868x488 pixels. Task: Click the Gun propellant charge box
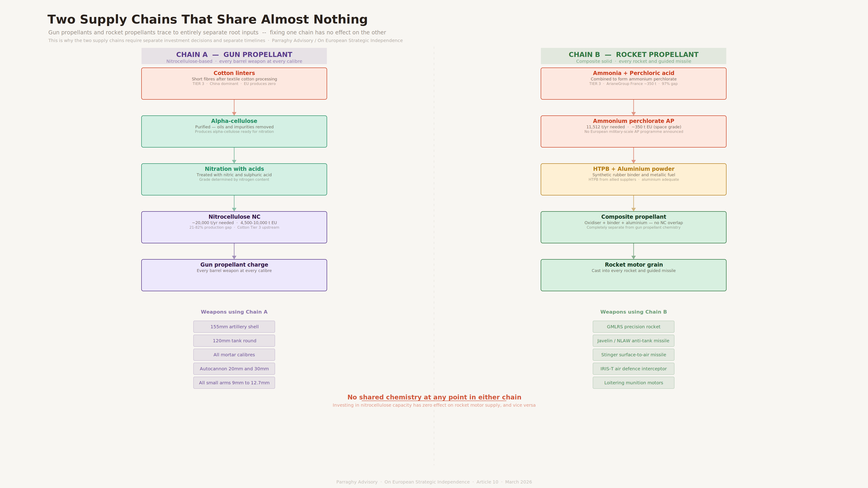coord(234,275)
